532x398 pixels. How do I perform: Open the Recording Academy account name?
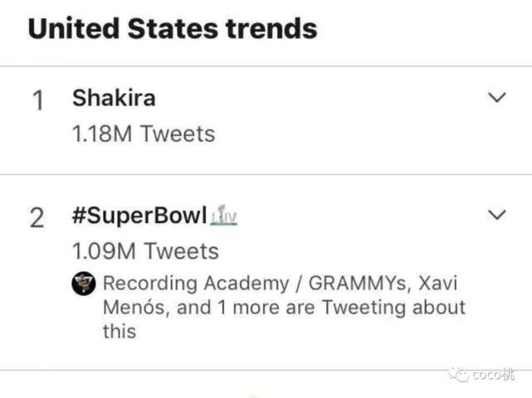click(194, 283)
